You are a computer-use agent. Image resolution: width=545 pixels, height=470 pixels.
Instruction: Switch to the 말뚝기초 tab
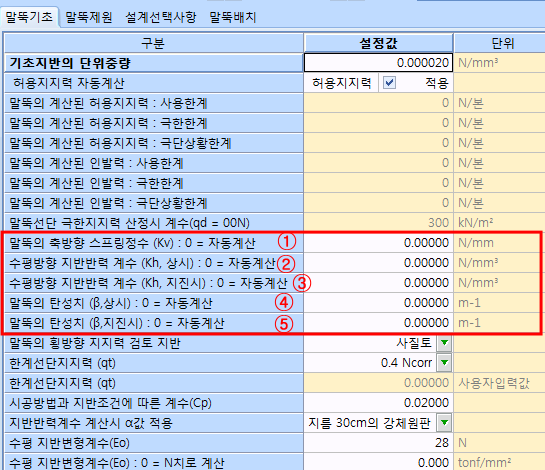[29, 17]
